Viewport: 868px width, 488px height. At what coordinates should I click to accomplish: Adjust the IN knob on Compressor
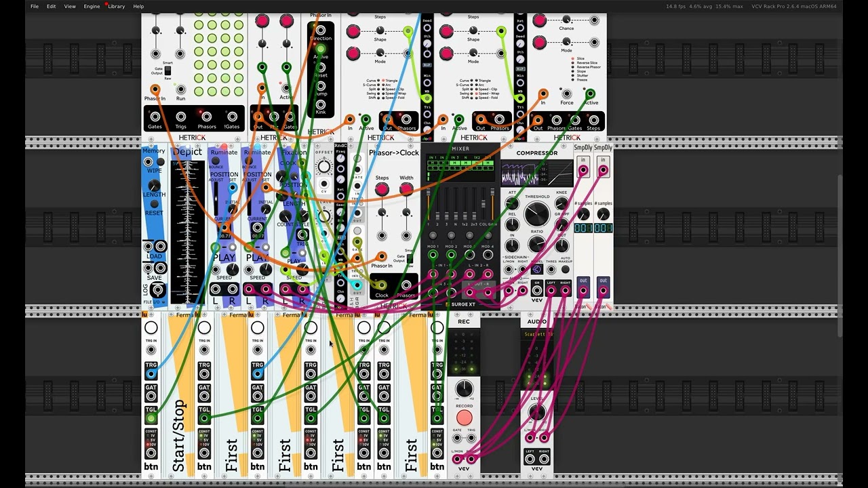pos(512,245)
